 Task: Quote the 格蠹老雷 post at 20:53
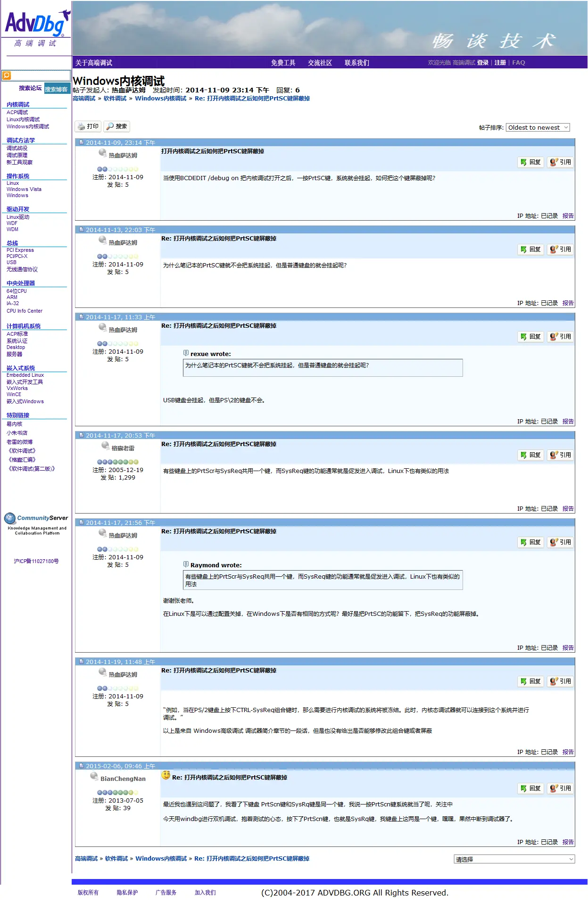(x=561, y=455)
